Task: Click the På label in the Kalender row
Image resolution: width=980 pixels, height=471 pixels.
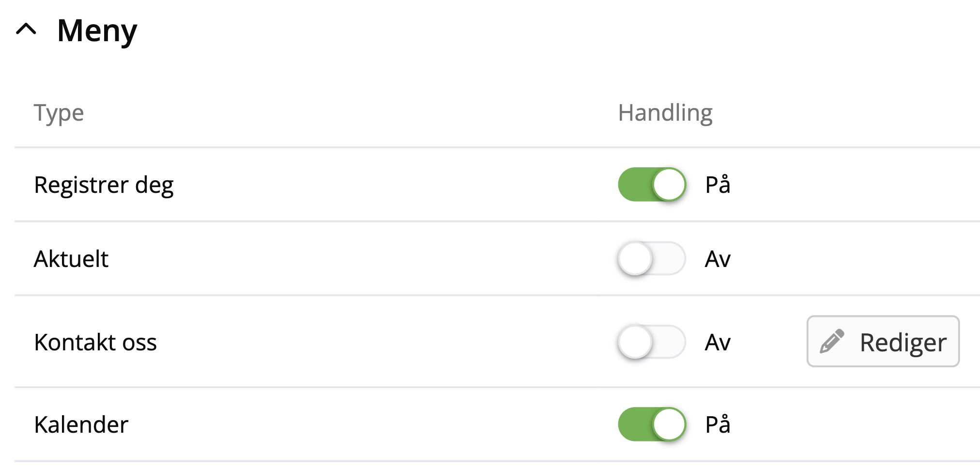Action: point(718,424)
